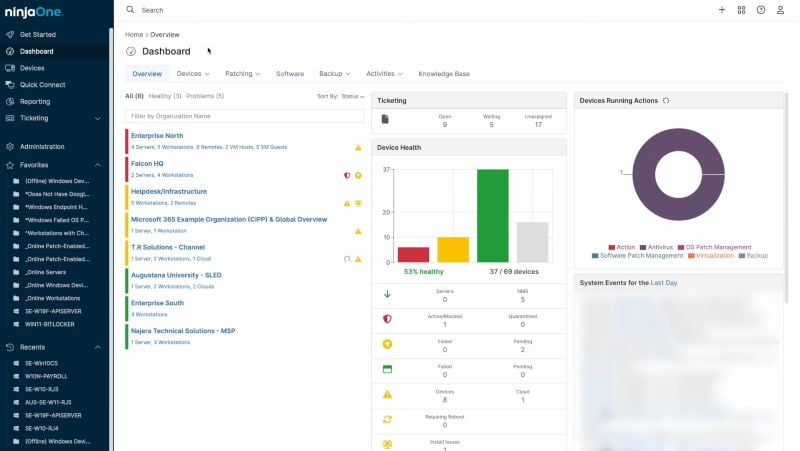Click the warning icon on Enterprise North row

[358, 147]
